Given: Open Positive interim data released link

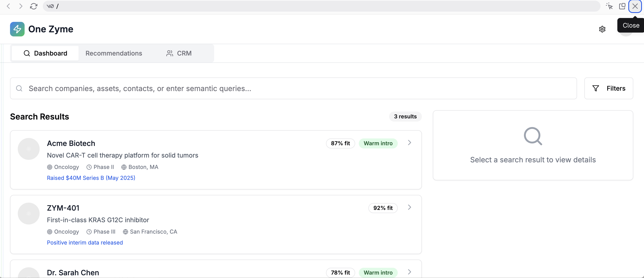Looking at the screenshot, I should [85, 242].
